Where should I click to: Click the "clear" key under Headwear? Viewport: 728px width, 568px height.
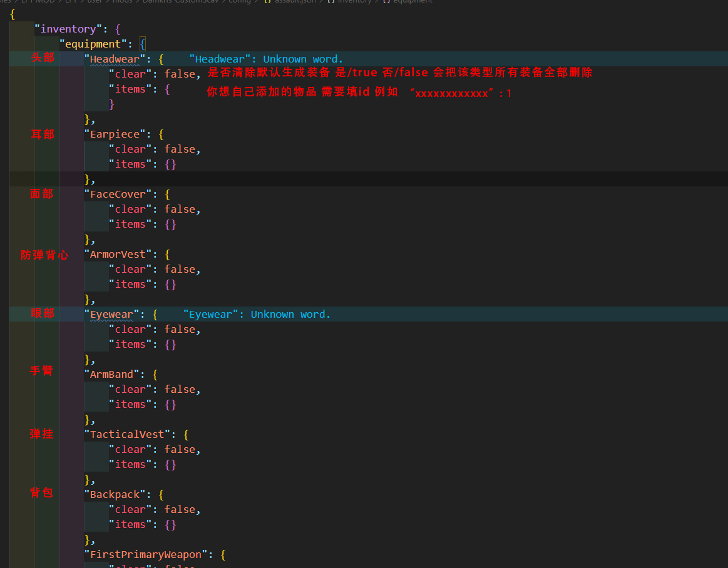(x=130, y=74)
